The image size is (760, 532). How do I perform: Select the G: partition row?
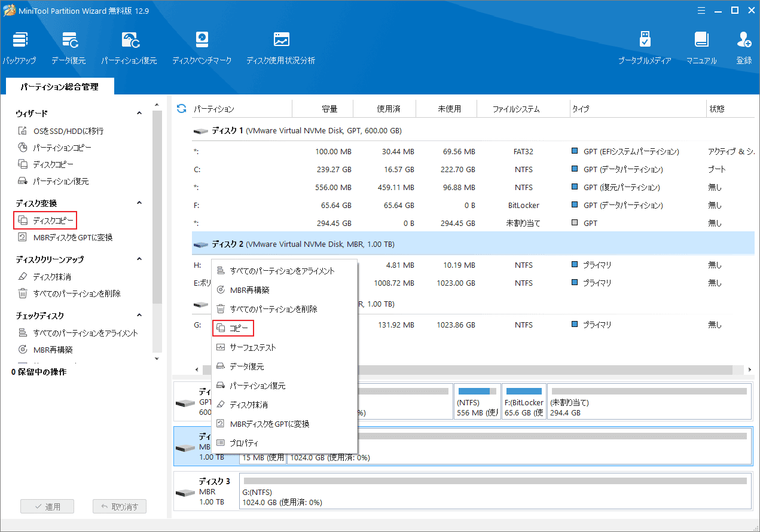click(472, 325)
